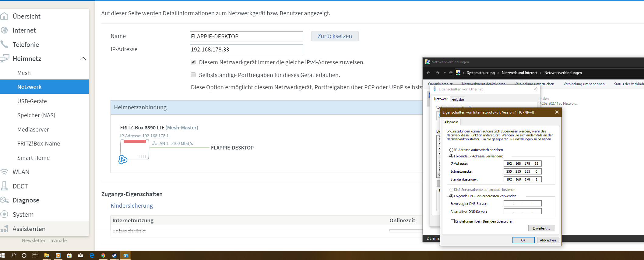The width and height of the screenshot is (644, 260).
Task: Select Folgende DNS-Serveradressen verwenden
Action: point(451,196)
